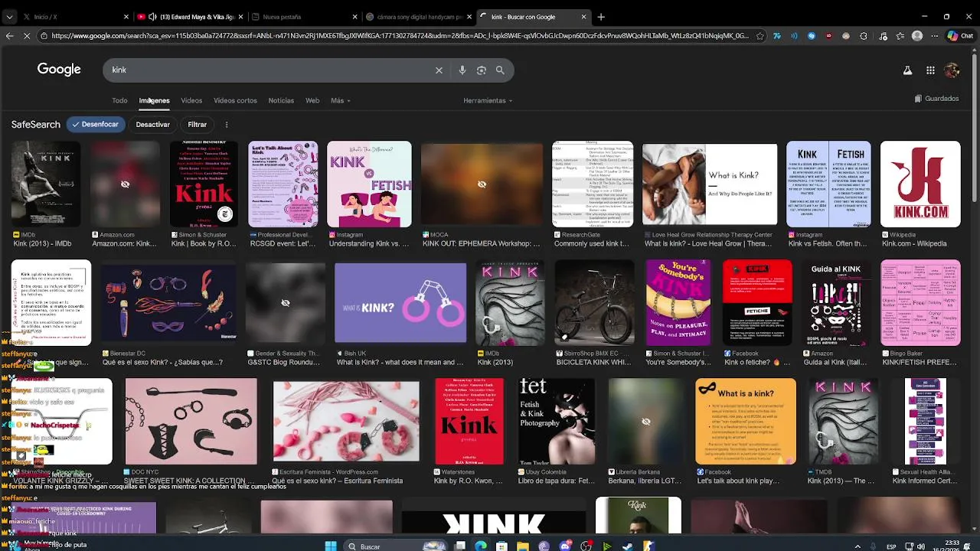The height and width of the screenshot is (551, 980).
Task: Bookmark this page with star icon
Action: click(x=759, y=35)
